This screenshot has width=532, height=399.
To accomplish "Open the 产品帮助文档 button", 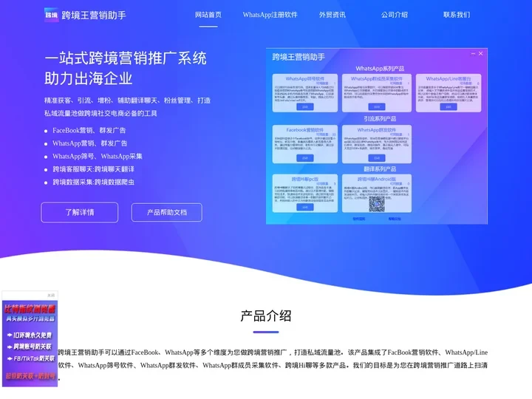I will 166,212.
